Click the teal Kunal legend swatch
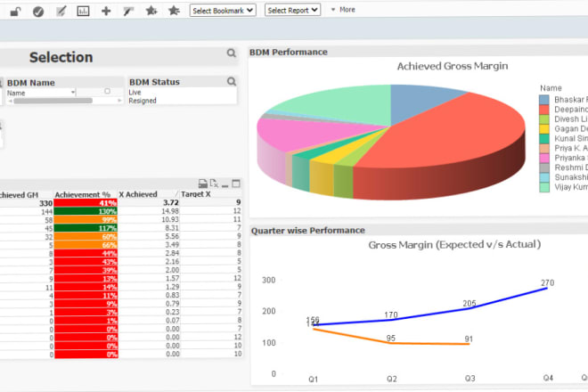 point(544,139)
